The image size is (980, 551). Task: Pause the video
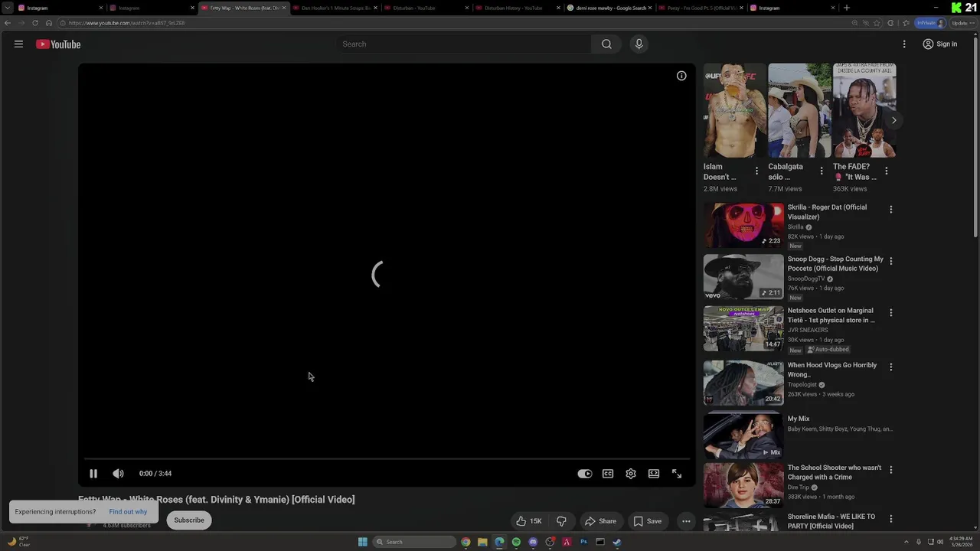(x=93, y=474)
